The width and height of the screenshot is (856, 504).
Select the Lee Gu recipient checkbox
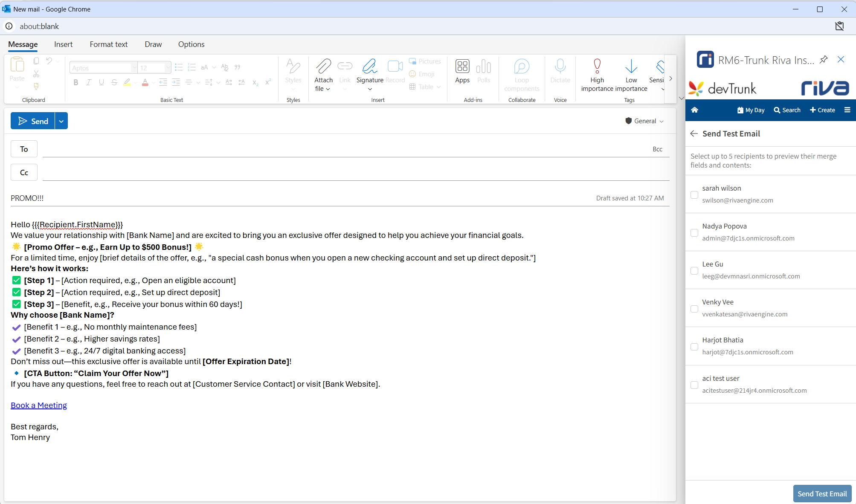point(694,271)
